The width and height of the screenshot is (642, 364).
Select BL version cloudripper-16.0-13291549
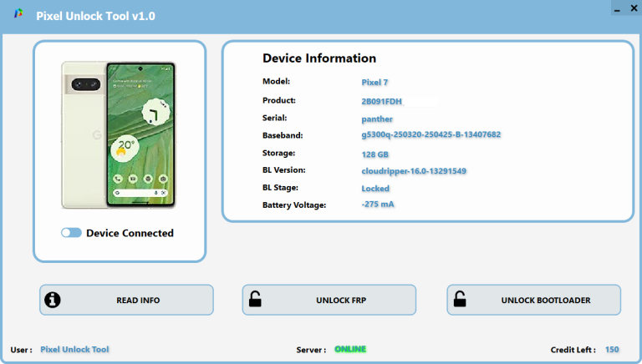click(x=414, y=171)
